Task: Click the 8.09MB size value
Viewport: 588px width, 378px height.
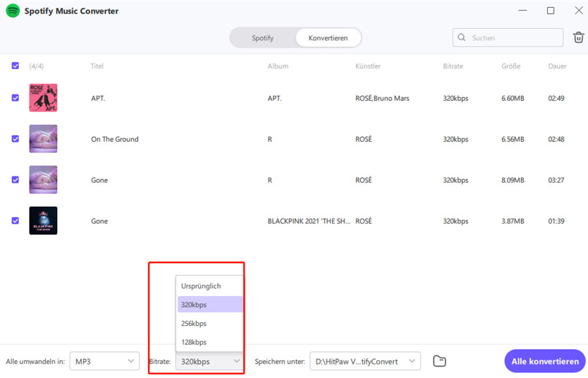Action: pyautogui.click(x=513, y=180)
